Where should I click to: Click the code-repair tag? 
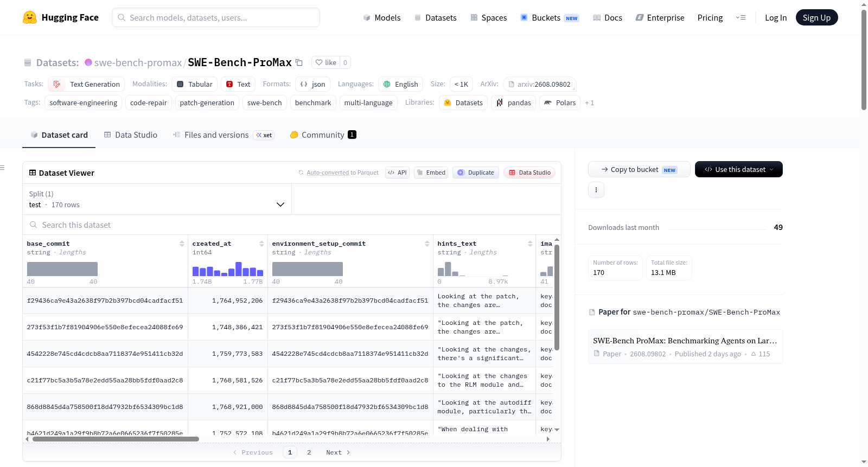149,103
